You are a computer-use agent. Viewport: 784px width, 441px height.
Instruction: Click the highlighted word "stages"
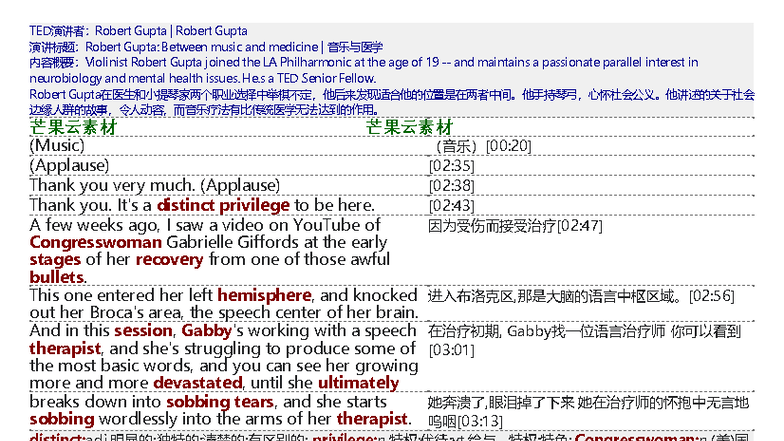[x=55, y=260]
